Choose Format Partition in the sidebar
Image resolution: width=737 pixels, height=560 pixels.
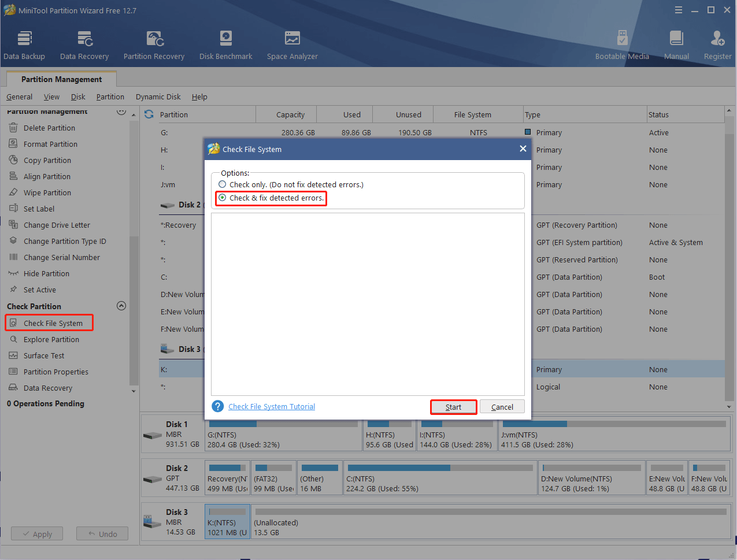(x=50, y=144)
